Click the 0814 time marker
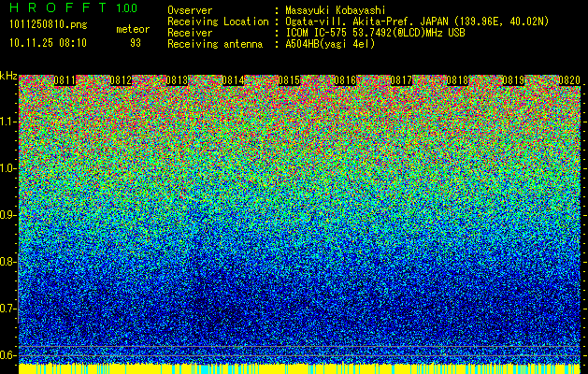Image resolution: width=588 pixels, height=374 pixels. 234,80
